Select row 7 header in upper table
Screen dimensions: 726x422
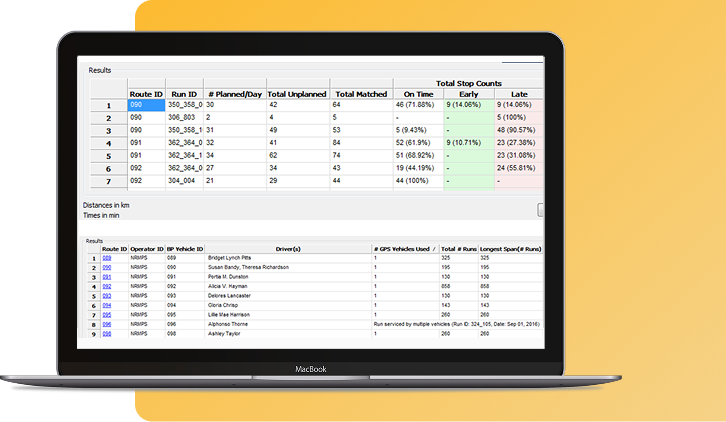[108, 182]
